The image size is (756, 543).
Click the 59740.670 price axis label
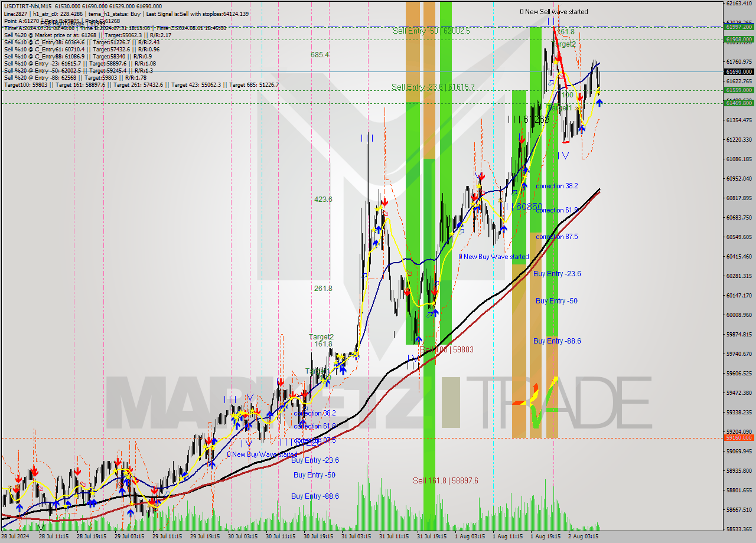[x=738, y=354]
